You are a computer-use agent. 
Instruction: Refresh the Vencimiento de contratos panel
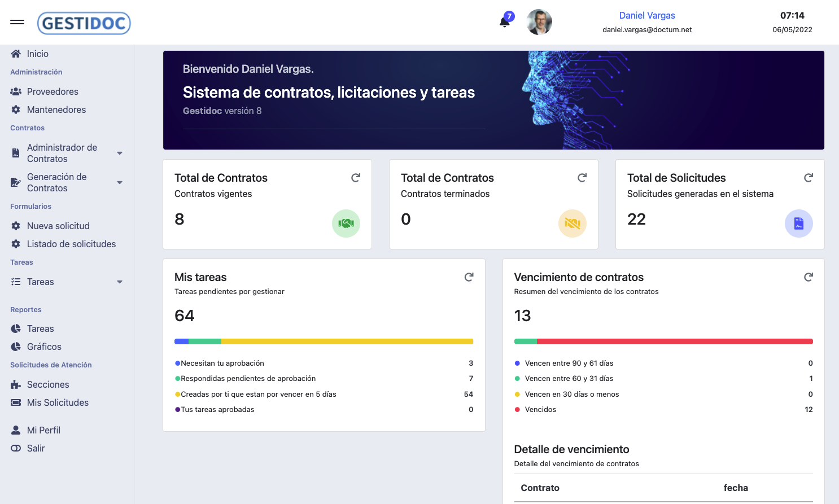(x=809, y=277)
